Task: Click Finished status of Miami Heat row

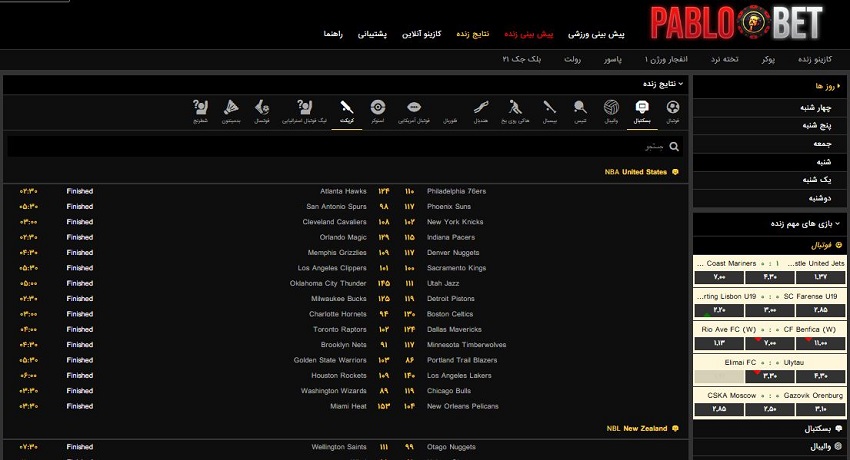Action: 80,406
